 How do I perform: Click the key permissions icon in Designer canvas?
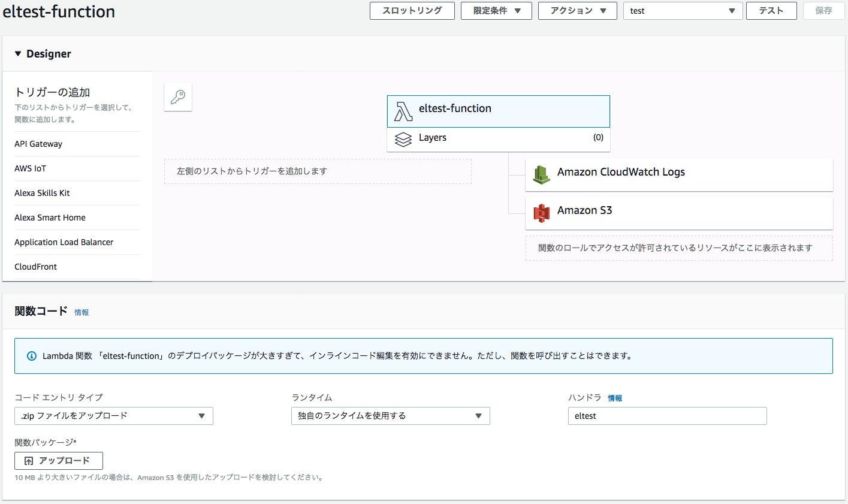tap(177, 96)
